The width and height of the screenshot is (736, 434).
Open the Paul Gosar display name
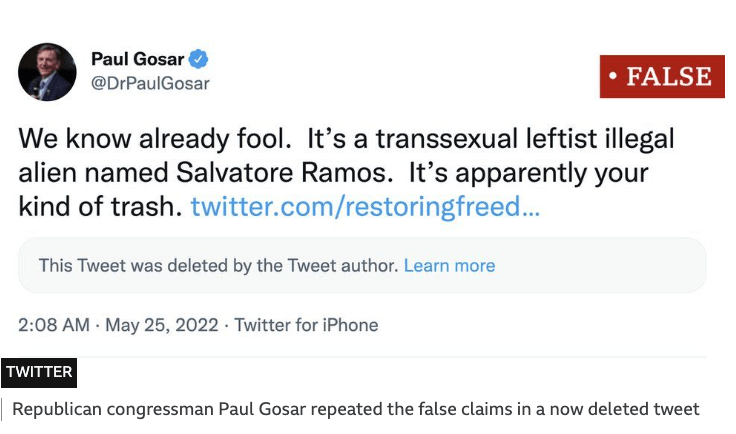pos(138,59)
